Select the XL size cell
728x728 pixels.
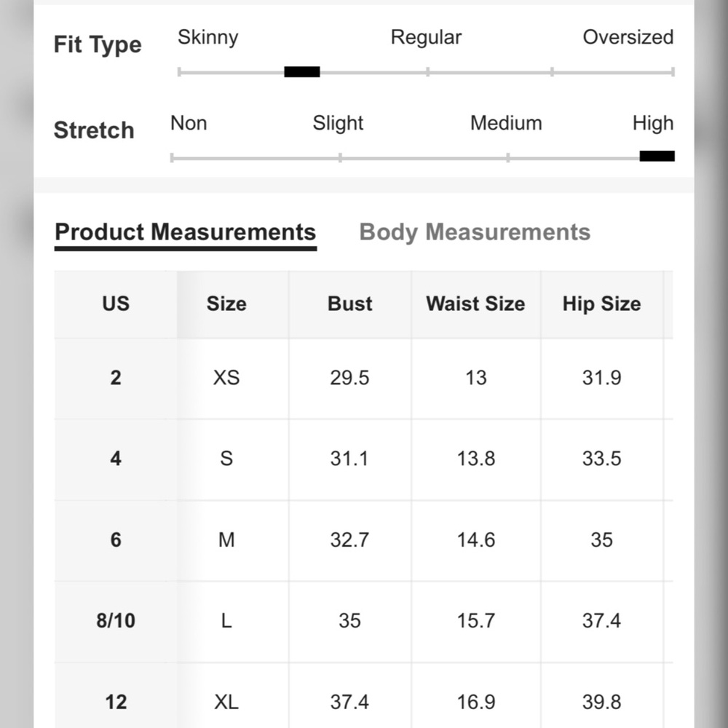(226, 702)
